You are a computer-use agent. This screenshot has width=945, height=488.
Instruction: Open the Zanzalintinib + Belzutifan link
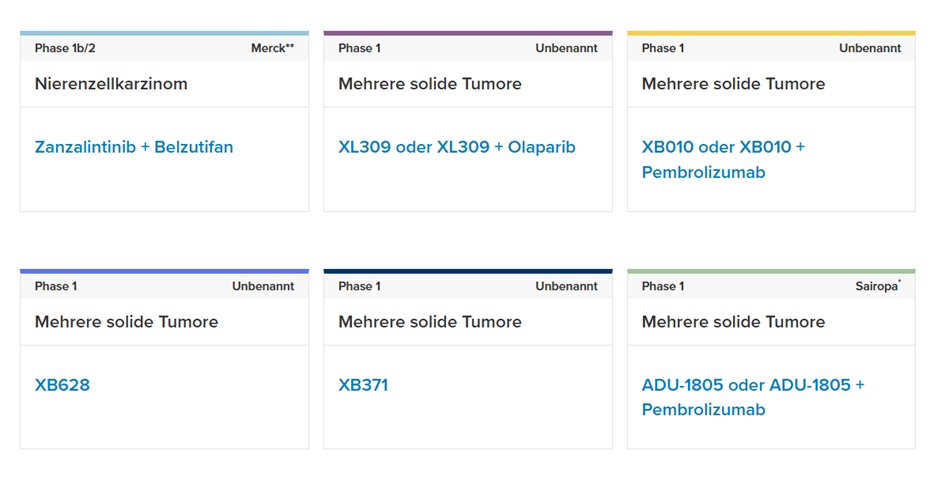tap(134, 147)
